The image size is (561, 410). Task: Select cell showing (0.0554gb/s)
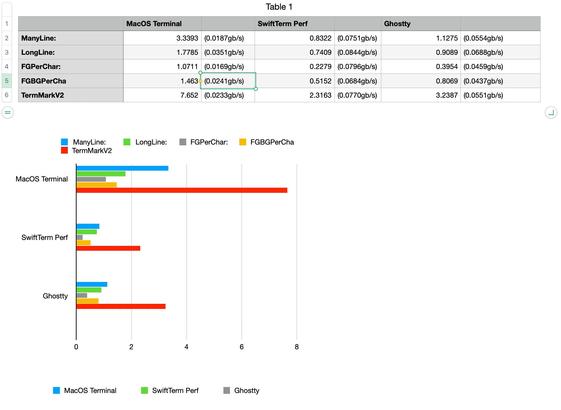(500, 38)
